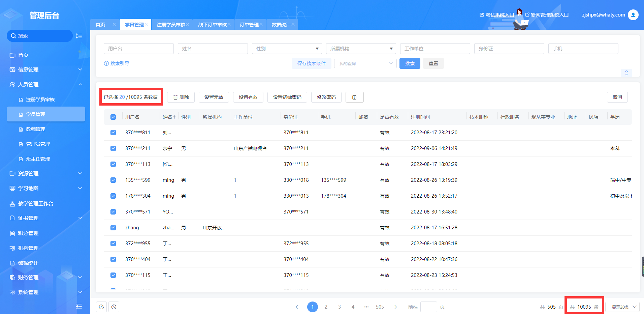Focus the 用户名 input field
Viewport: 644px width, 314px height.
click(x=139, y=49)
